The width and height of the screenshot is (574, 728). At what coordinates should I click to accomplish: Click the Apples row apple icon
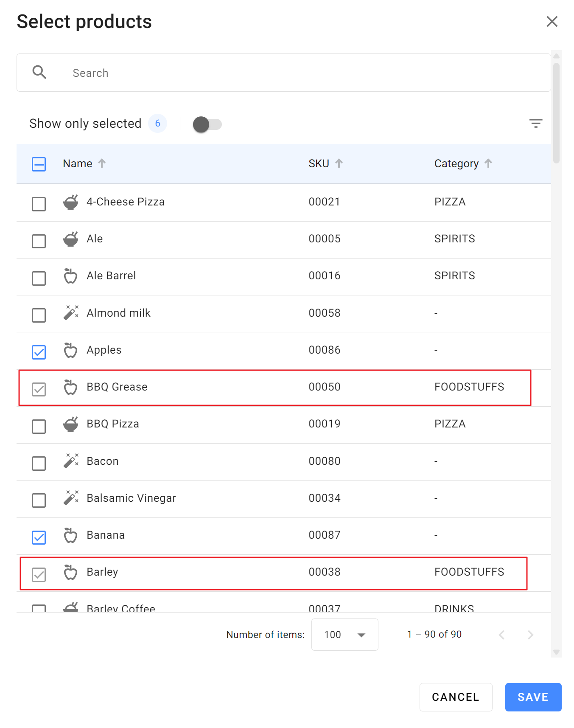point(71,350)
